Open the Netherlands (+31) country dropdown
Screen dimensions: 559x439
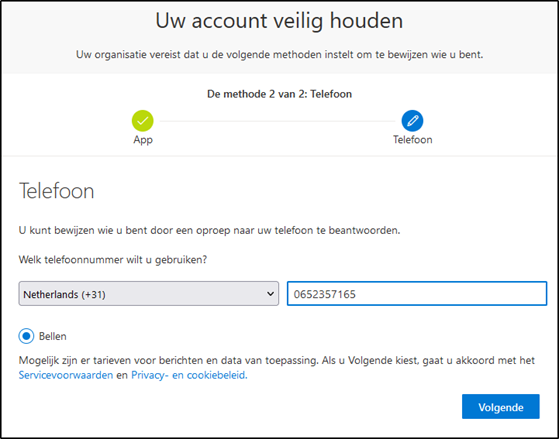click(x=149, y=293)
